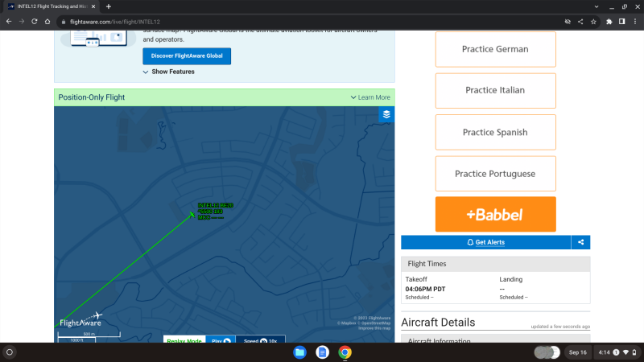Play the flight replay
Image resolution: width=644 pixels, height=362 pixels.
point(221,339)
